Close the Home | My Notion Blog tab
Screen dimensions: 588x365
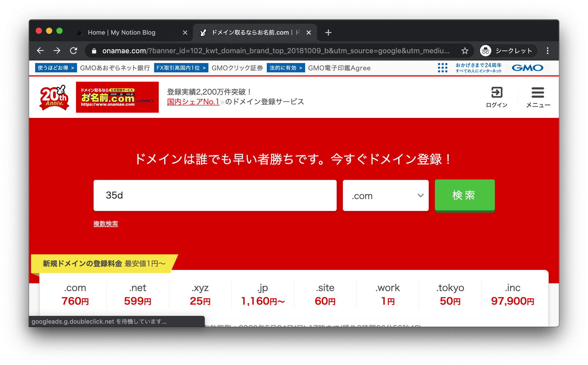[x=185, y=32]
